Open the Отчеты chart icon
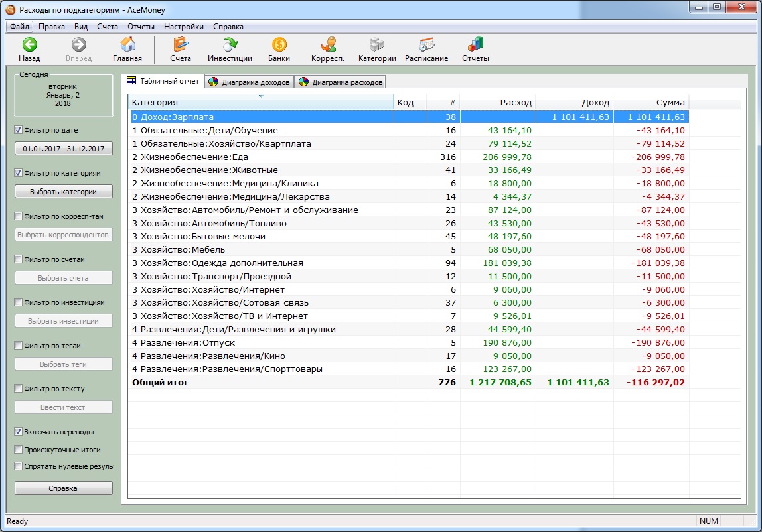762x532 pixels. tap(475, 44)
